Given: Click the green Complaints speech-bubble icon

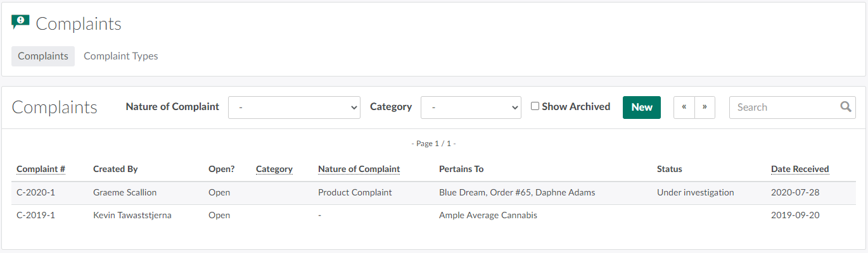Looking at the screenshot, I should tap(20, 23).
